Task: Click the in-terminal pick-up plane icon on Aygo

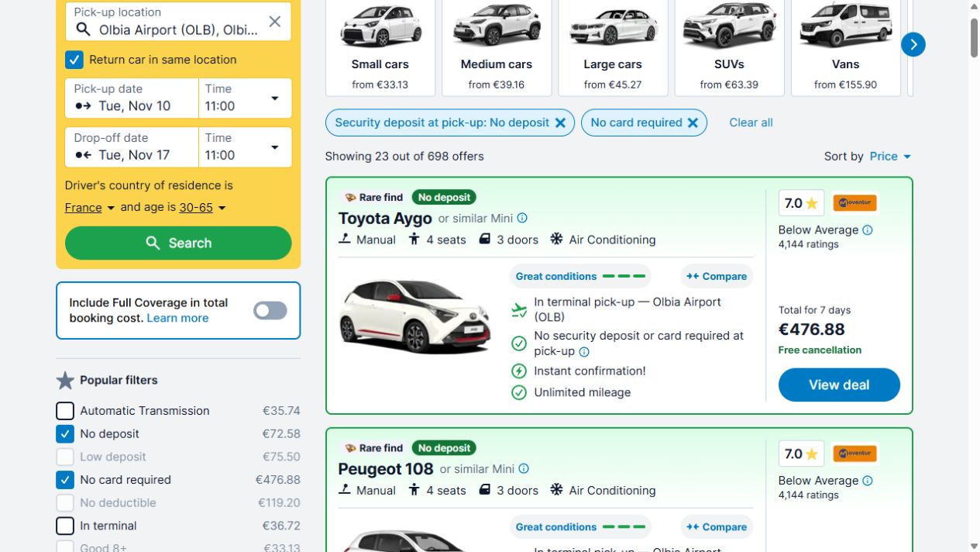Action: tap(519, 310)
